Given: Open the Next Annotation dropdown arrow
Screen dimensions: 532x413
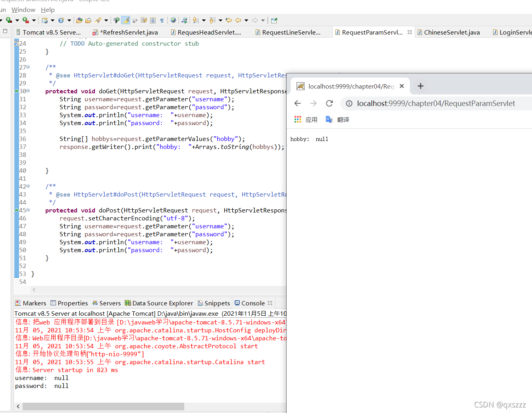Looking at the screenshot, I should pyautogui.click(x=204, y=20).
